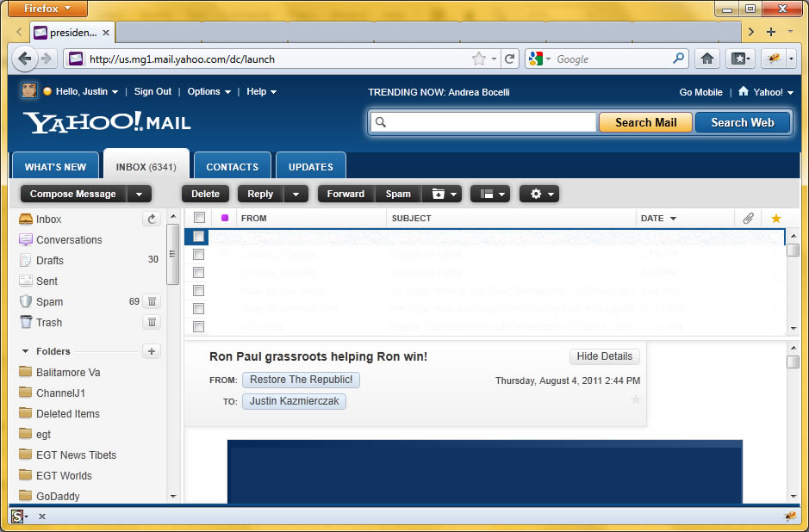Open the Move to folder icon dropdown
Viewport: 809px width, 532px height.
point(442,194)
